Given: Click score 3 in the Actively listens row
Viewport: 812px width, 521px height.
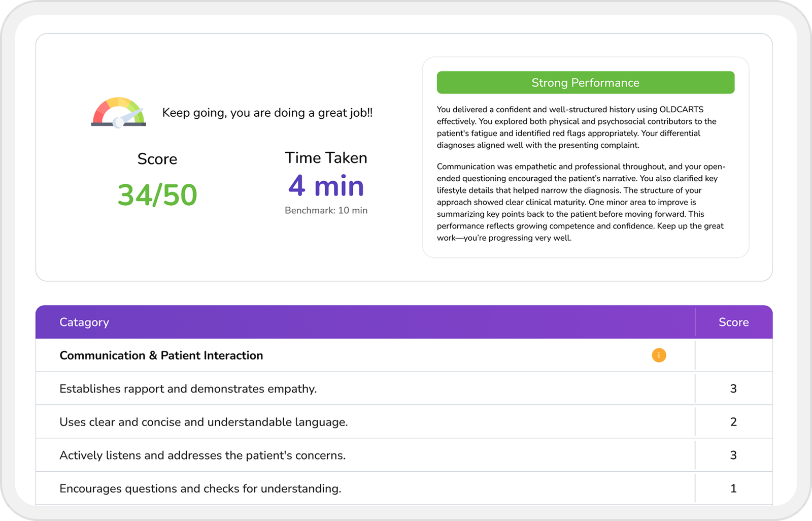Looking at the screenshot, I should [733, 455].
